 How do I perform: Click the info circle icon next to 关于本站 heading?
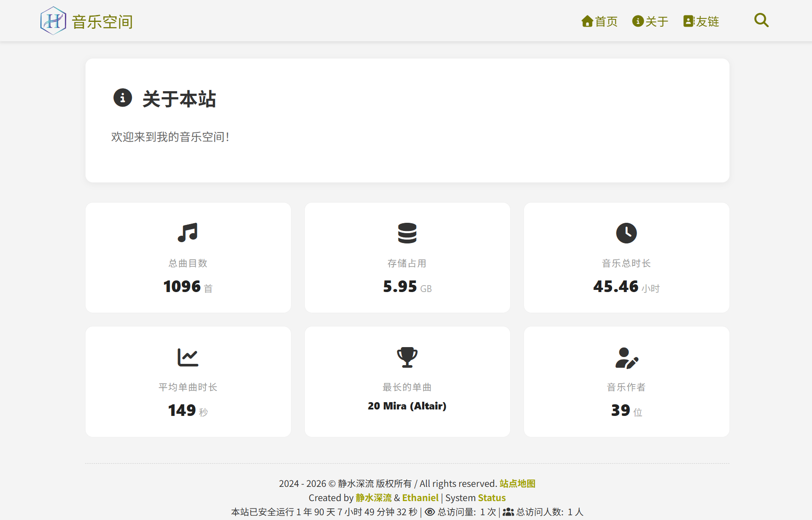pyautogui.click(x=123, y=98)
